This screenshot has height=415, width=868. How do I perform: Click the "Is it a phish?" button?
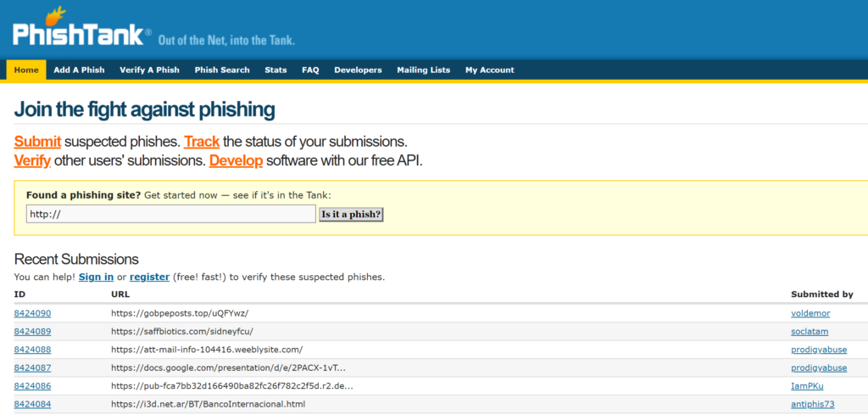[352, 214]
